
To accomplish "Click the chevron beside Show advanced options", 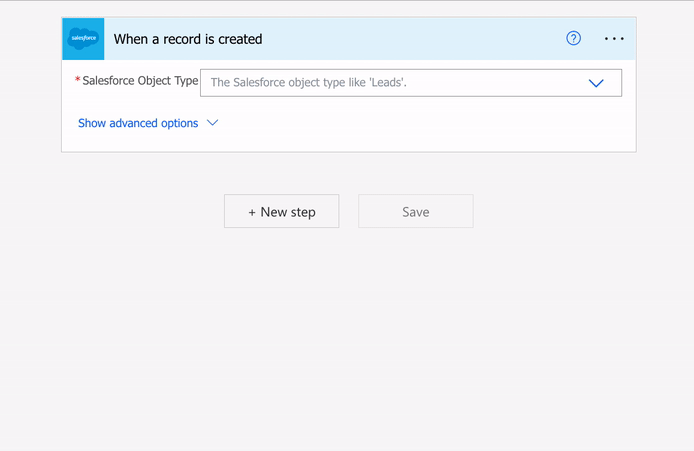I will tap(212, 123).
